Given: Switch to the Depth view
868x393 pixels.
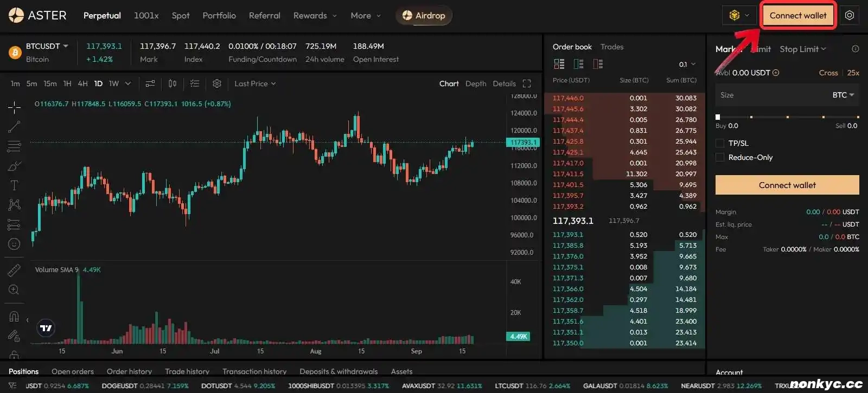Looking at the screenshot, I should pos(476,83).
